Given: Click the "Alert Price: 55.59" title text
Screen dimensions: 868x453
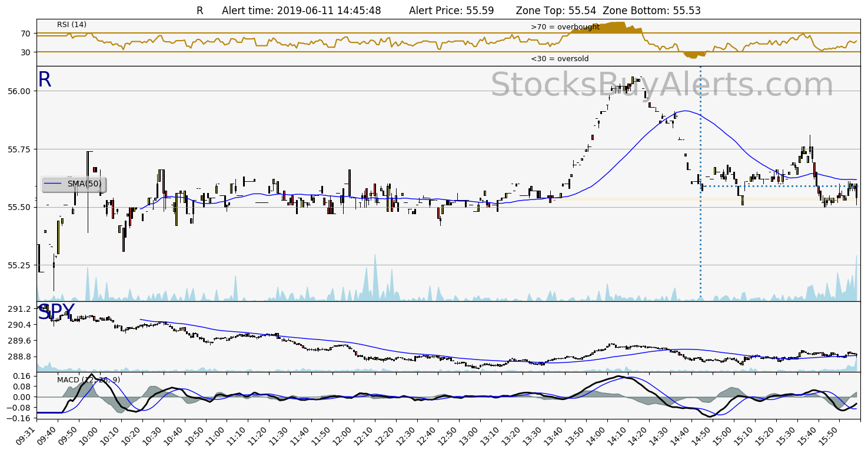Looking at the screenshot, I should [452, 11].
